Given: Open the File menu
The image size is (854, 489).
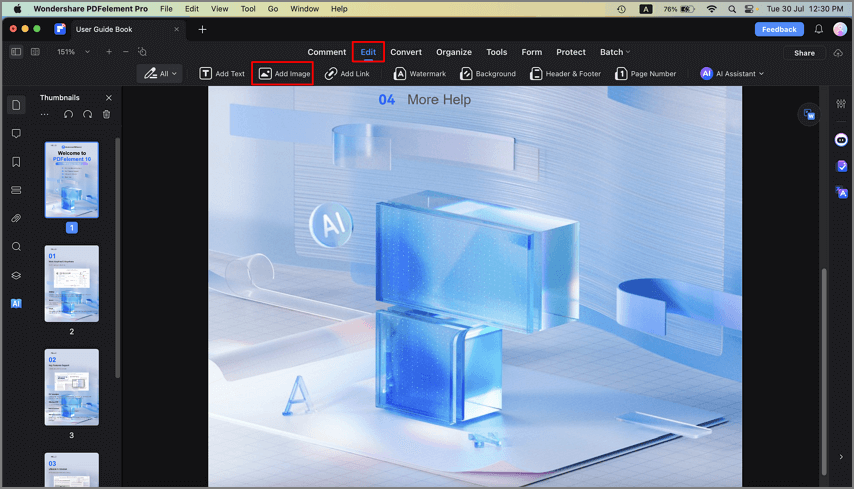Looking at the screenshot, I should [166, 9].
